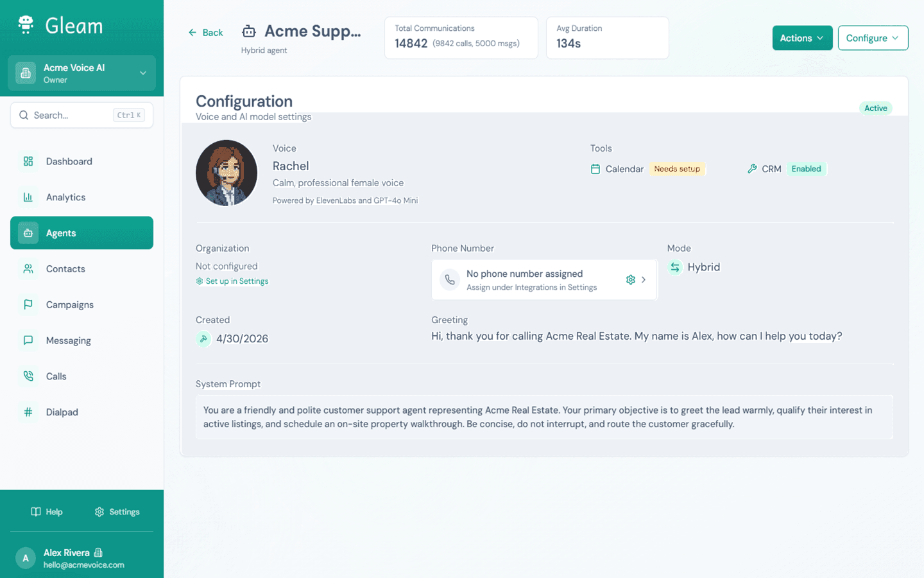Click gear icon beside Set up in Settings
Screen dimensions: 924x578
tap(200, 281)
